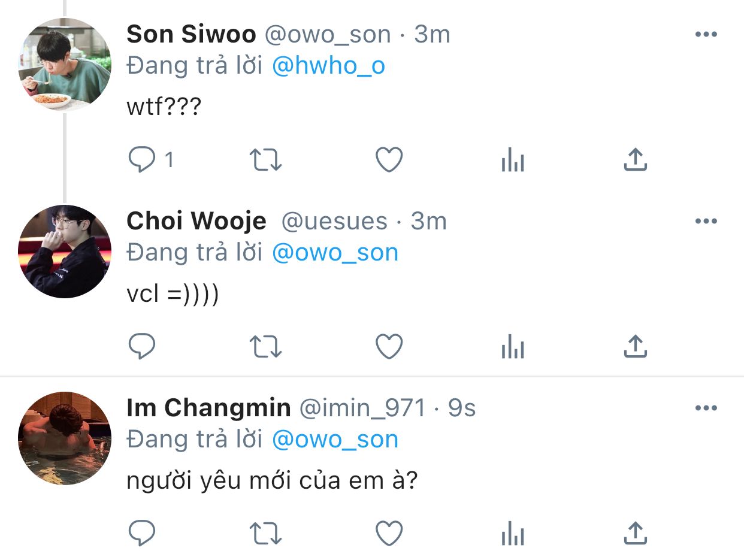Click the Im Changmin display name
Image resolution: width=744 pixels, height=560 pixels.
click(x=208, y=408)
